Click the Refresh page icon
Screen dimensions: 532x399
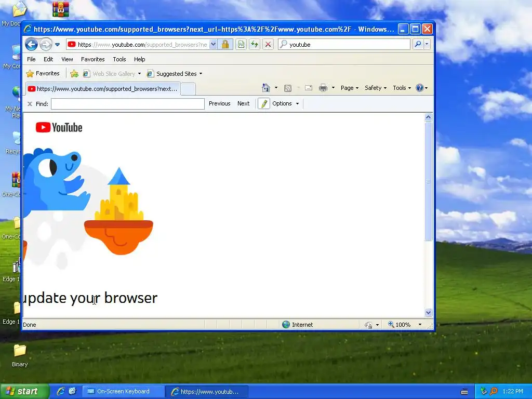[x=255, y=45]
